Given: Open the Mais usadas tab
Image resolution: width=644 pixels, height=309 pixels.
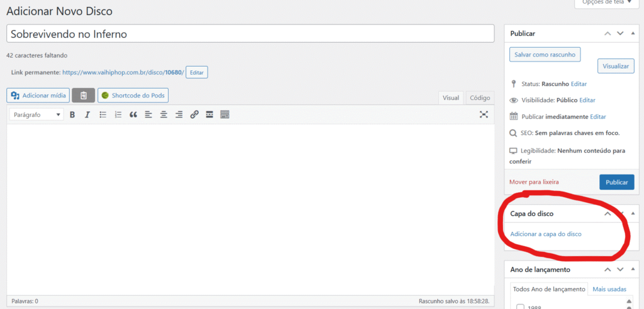Looking at the screenshot, I should [x=609, y=289].
